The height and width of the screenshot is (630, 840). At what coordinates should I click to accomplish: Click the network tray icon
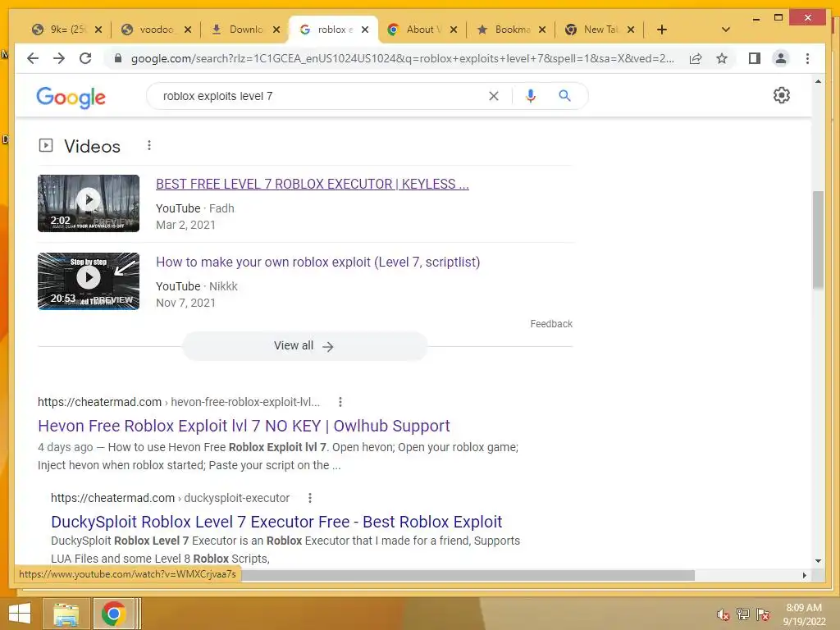pos(742,614)
